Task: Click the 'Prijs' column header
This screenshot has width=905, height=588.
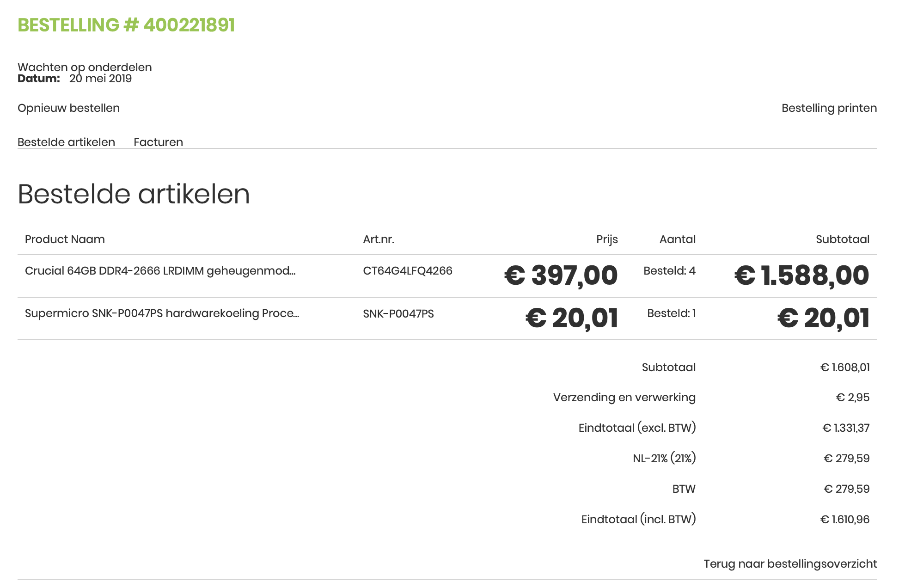Action: click(606, 239)
